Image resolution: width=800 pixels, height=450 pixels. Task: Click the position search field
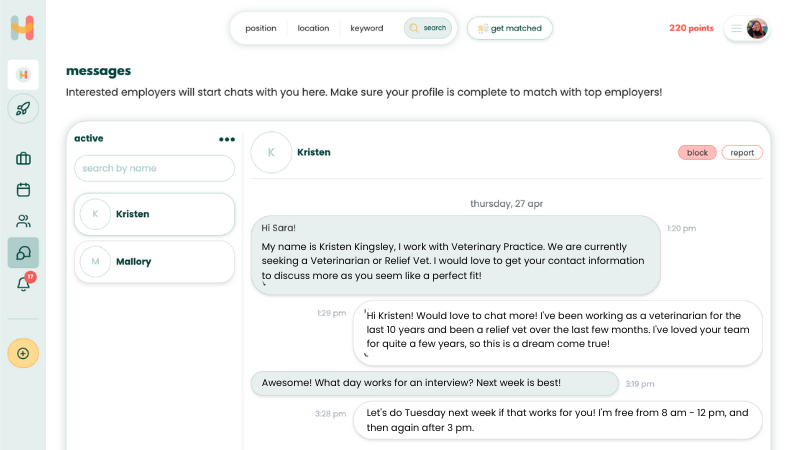(x=261, y=28)
